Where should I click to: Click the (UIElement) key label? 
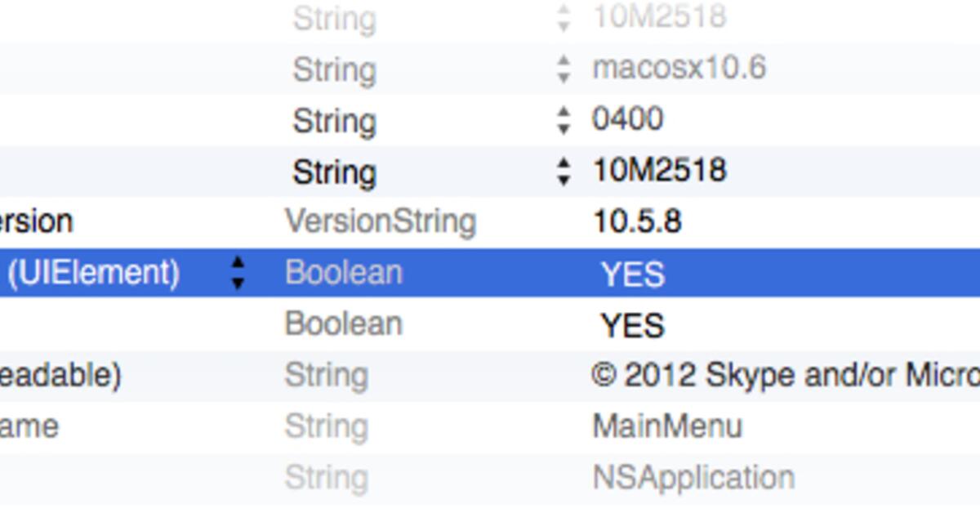(x=93, y=273)
